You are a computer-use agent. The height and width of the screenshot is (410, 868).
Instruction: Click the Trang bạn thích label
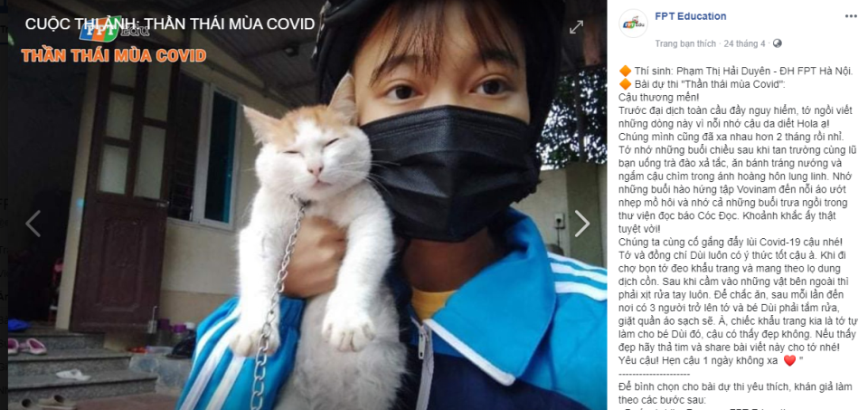pyautogui.click(x=685, y=43)
